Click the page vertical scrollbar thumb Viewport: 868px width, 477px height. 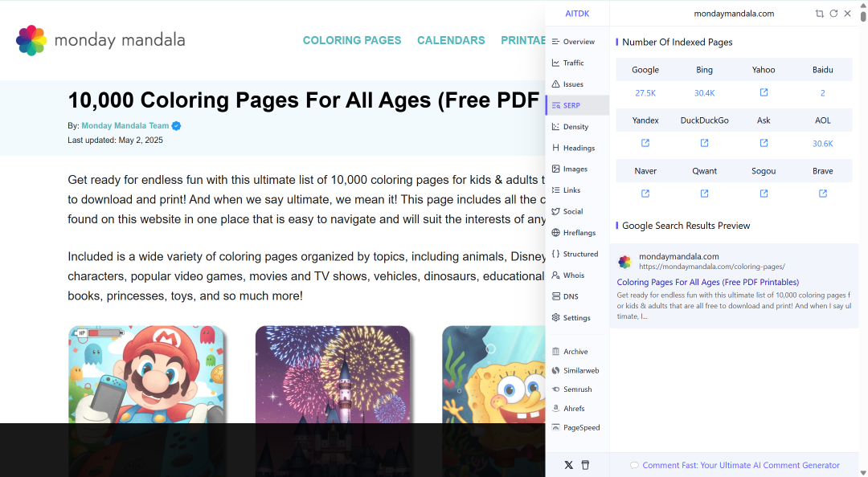pos(863,17)
